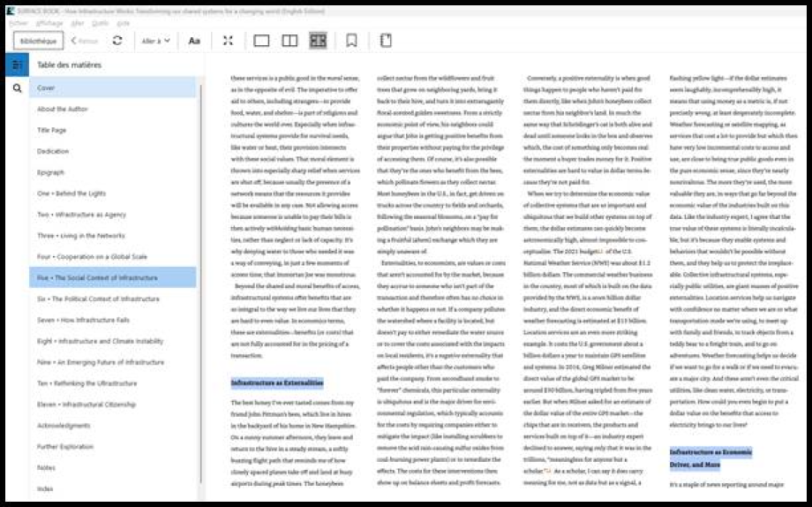Click the search magnifier icon in sidebar
This screenshot has width=812, height=507.
tap(17, 88)
